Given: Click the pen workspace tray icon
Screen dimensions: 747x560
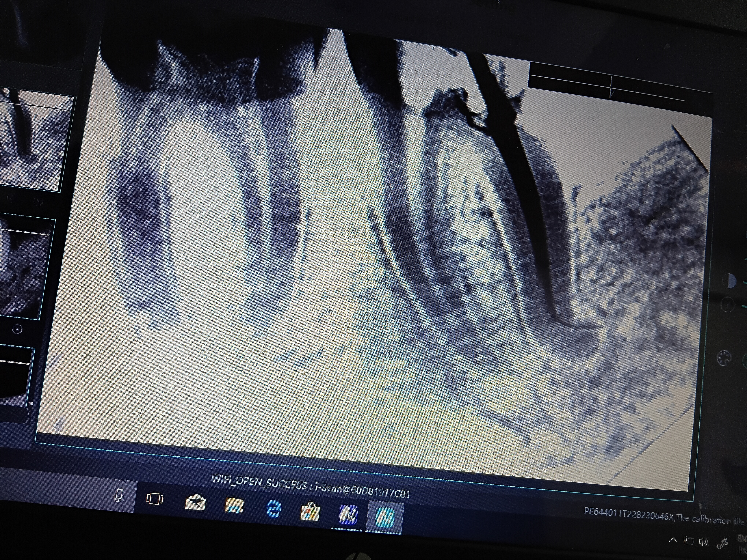Looking at the screenshot, I should coord(723,544).
